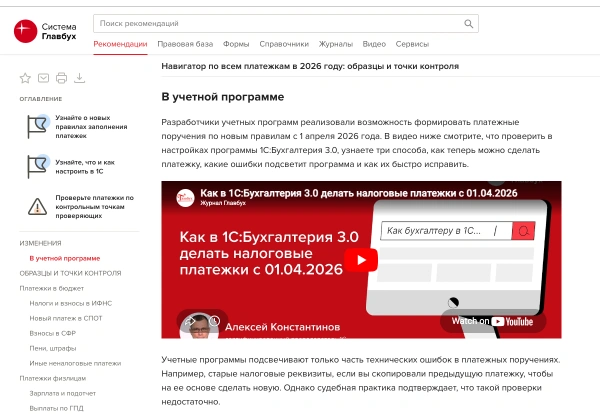600x414 pixels.
Task: Click warning triangle icon near 'Проверьте платежки'
Action: click(38, 207)
